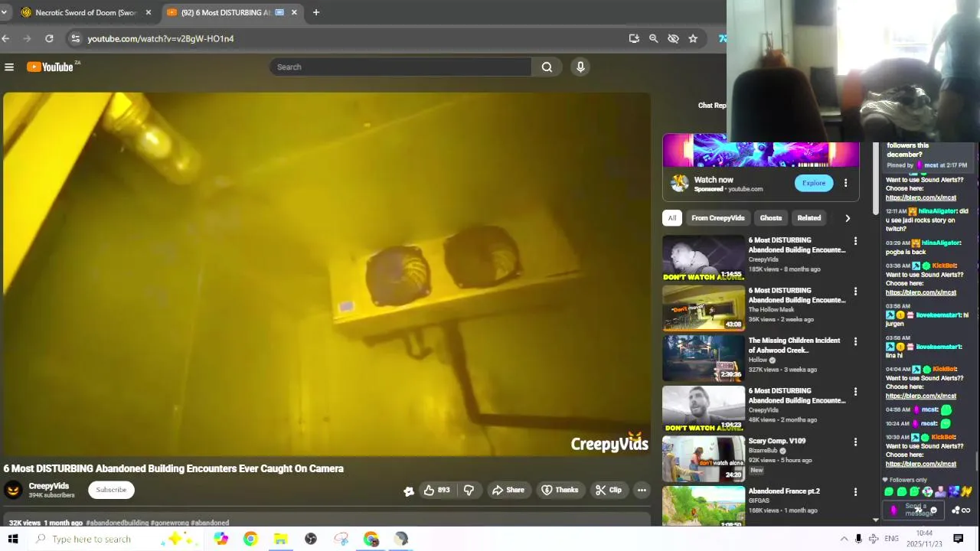The width and height of the screenshot is (980, 551).
Task: Click the YouTube search magnifier button
Action: 547,67
